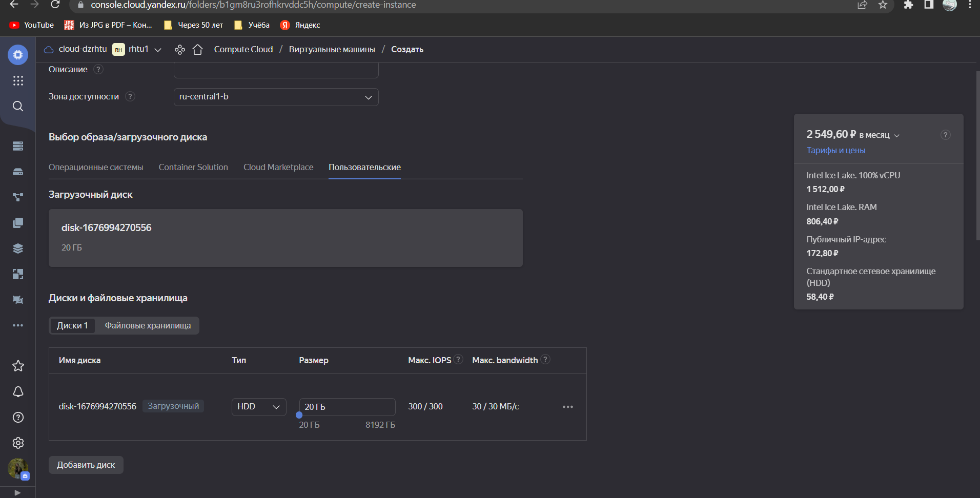Open the dedicated hosts sidebar icon
980x498 pixels.
(18, 300)
